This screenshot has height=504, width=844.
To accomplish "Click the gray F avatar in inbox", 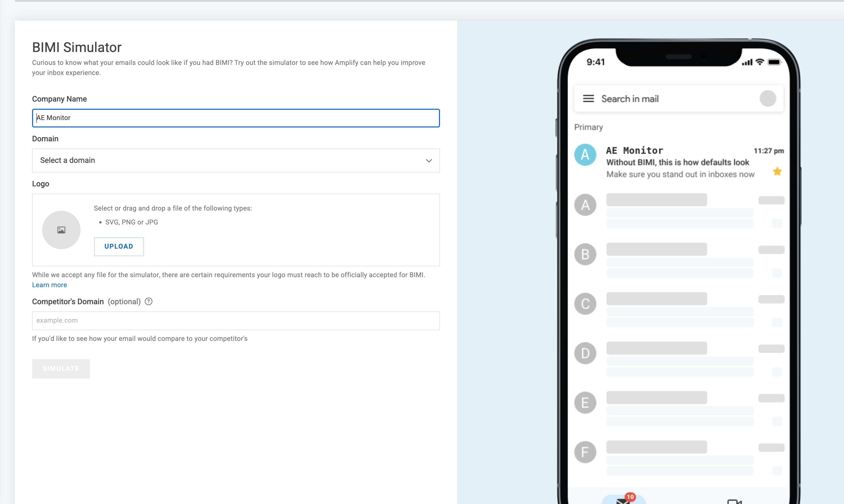I will tap(585, 452).
